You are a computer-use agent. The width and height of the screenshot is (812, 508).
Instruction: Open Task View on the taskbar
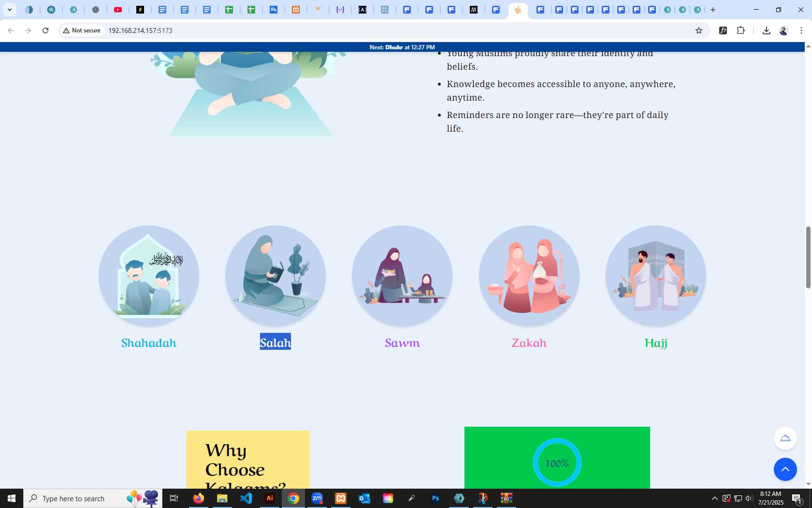(x=174, y=498)
